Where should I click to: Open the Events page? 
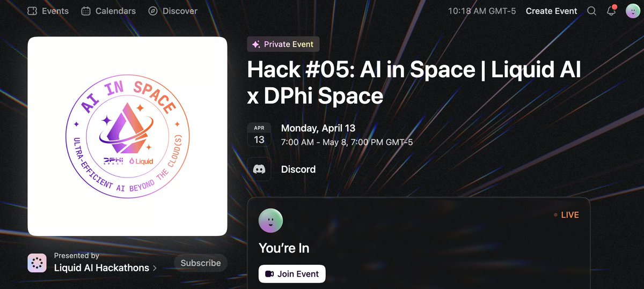[48, 11]
